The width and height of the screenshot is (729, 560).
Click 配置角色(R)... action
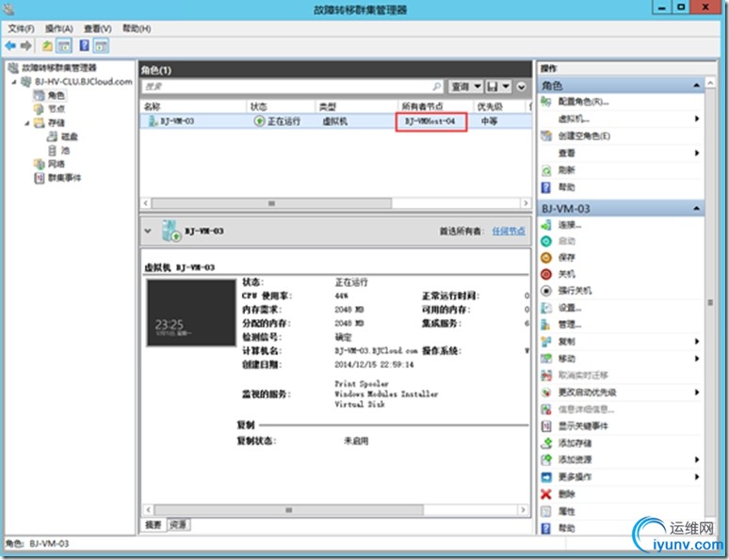pos(583,102)
